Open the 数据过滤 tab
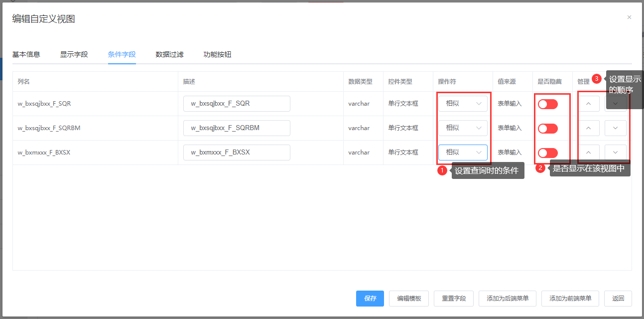This screenshot has width=644, height=319. (169, 54)
